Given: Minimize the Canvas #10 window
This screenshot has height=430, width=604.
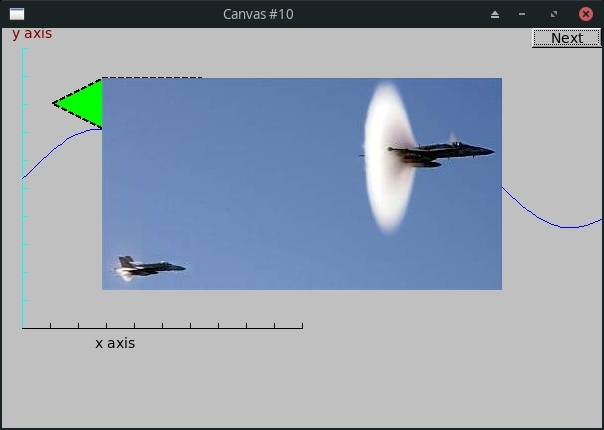Looking at the screenshot, I should pos(522,14).
